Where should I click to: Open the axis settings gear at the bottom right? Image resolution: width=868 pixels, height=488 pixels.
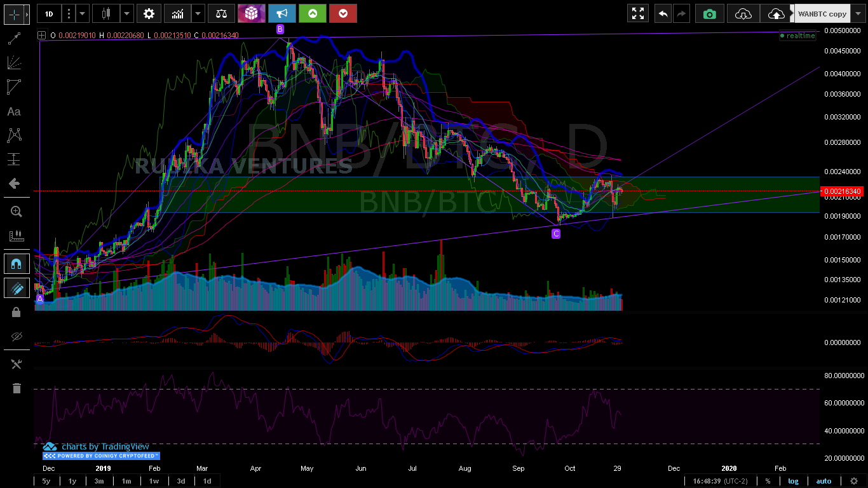click(x=853, y=481)
